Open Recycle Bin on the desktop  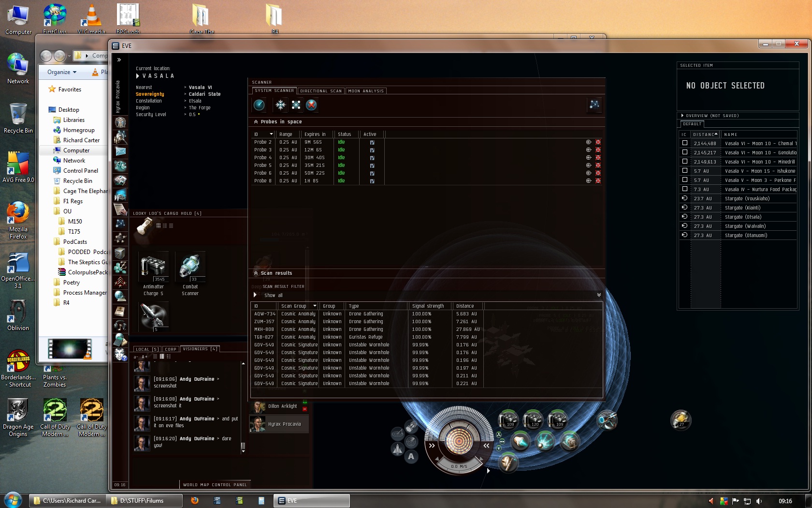click(18, 118)
